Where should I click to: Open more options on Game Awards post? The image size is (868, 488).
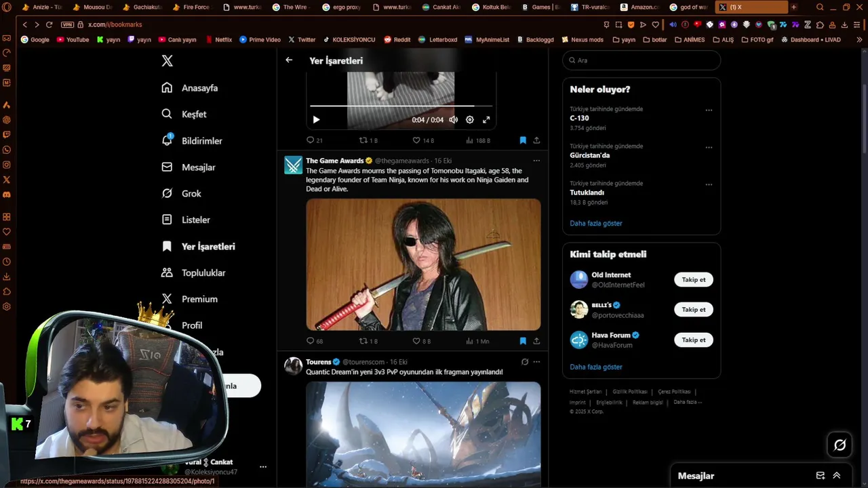point(536,161)
